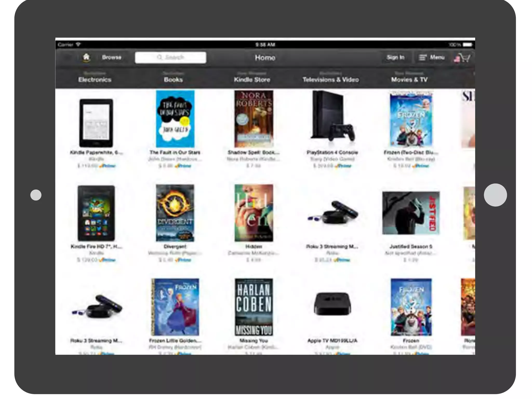Tap the Amazon home icon
The width and height of the screenshot is (532, 399).
point(86,57)
